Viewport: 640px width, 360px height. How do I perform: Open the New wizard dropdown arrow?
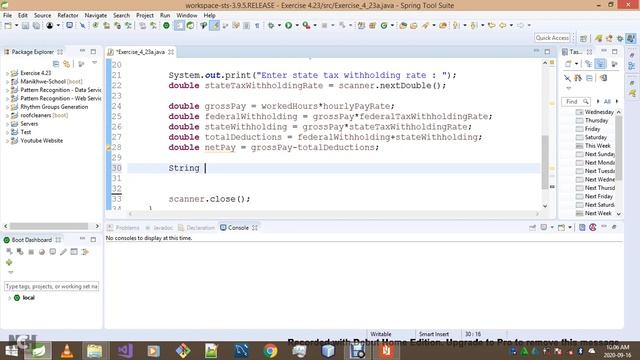click(16, 26)
